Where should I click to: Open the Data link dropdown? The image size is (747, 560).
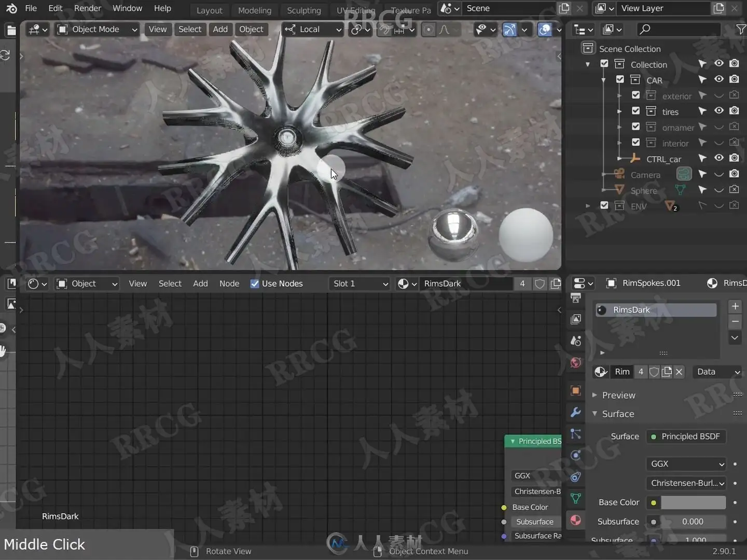click(718, 372)
